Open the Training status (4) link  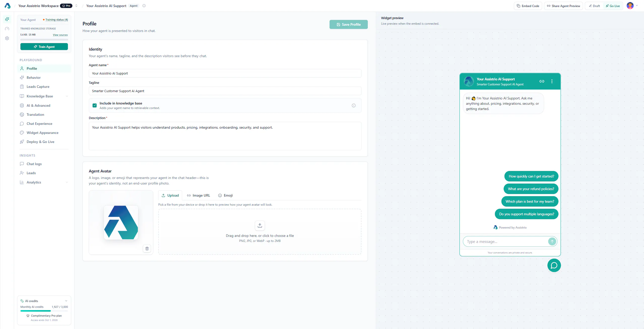pyautogui.click(x=56, y=20)
